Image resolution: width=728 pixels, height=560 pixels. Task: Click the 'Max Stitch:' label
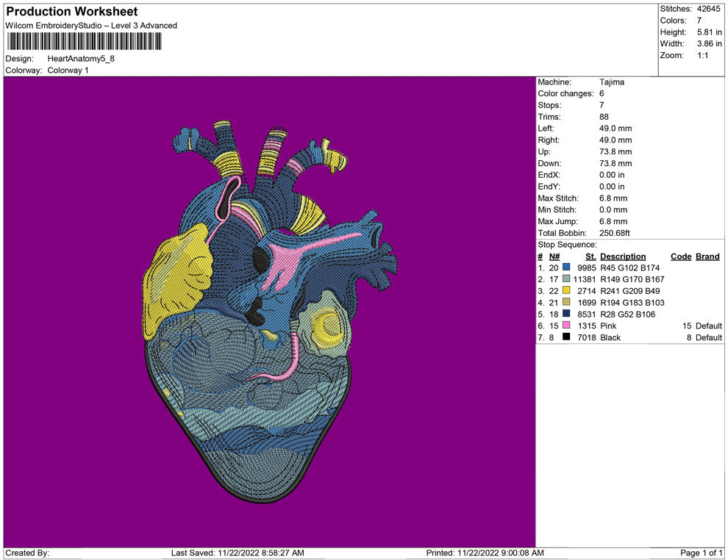(x=558, y=198)
